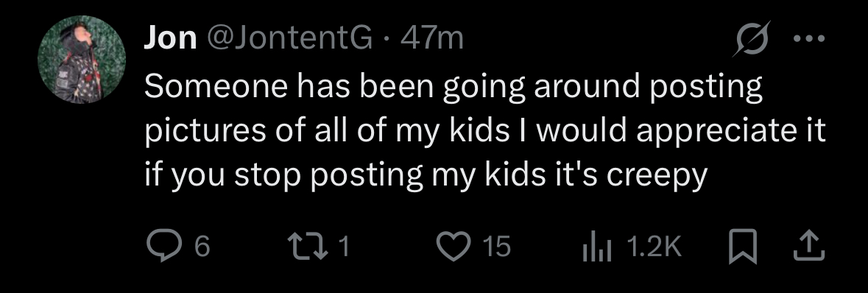Share the post via the upload arrow icon

809,246
